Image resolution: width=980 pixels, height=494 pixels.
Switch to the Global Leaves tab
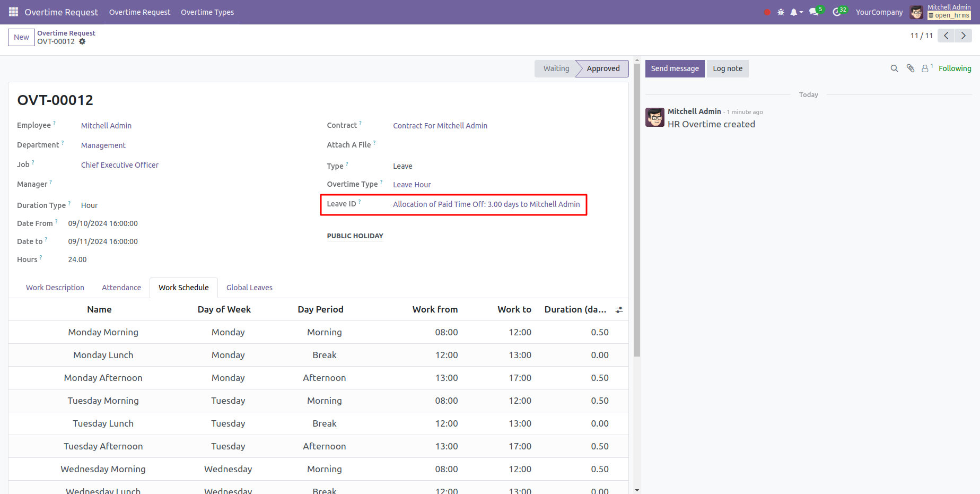[x=249, y=288]
